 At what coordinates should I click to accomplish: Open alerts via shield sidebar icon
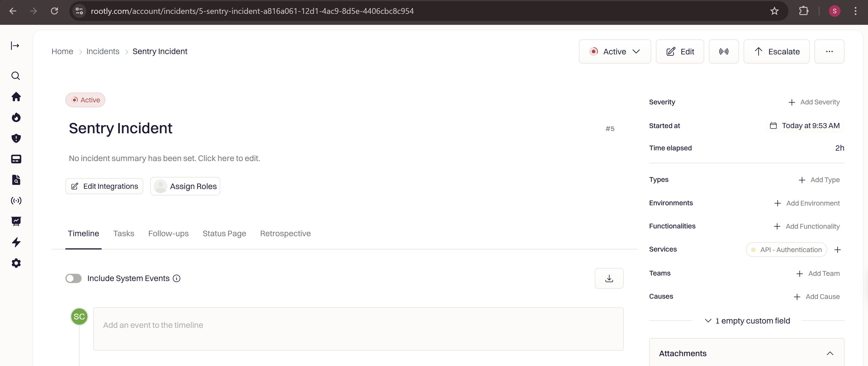click(x=16, y=138)
